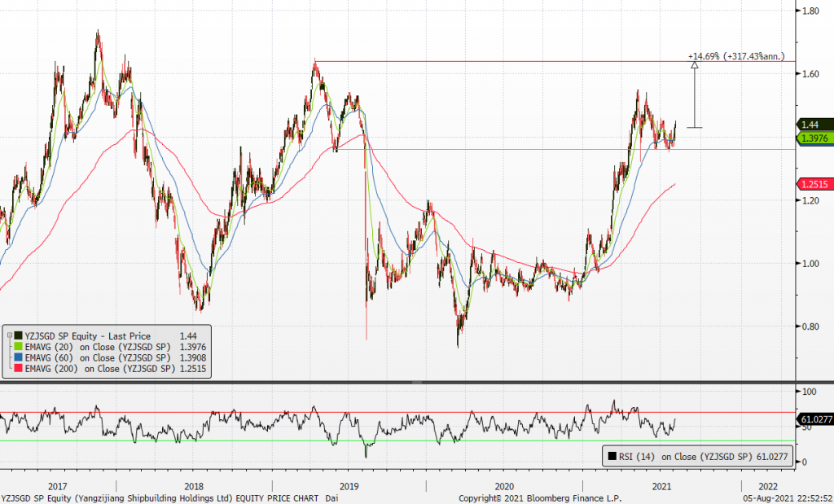This screenshot has height=504, width=834.
Task: Click the red EMAVG (200) legend swatch
Action: coord(18,368)
